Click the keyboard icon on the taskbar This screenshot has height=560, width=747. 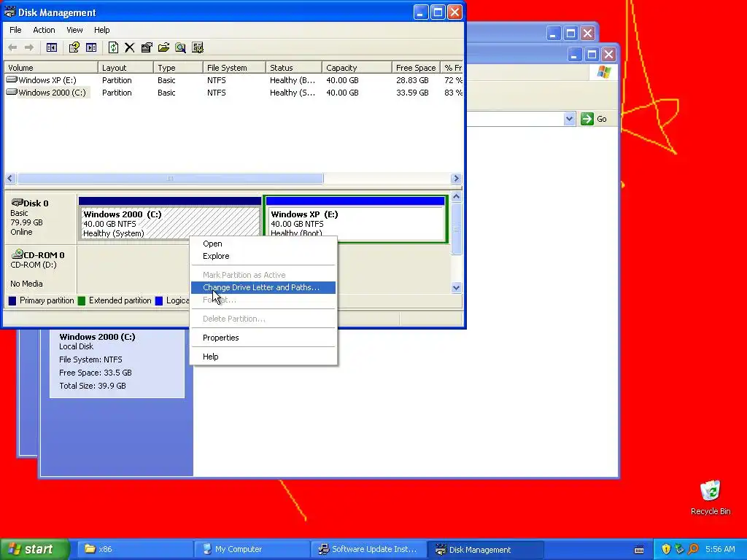639,550
